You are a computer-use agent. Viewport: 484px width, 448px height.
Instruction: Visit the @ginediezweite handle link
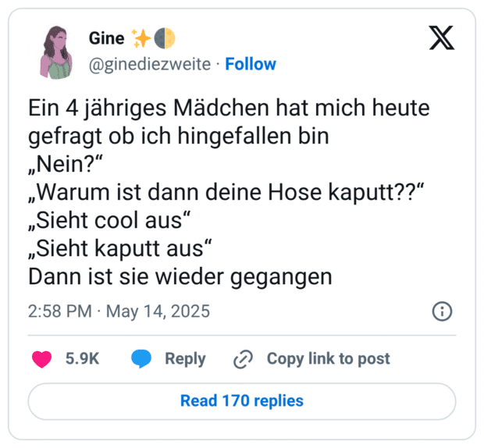tap(150, 64)
